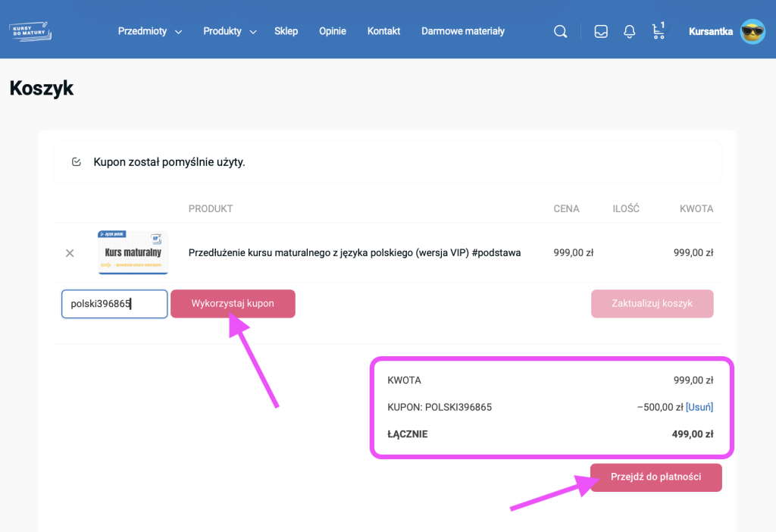776x532 pixels.
Task: Open the Przedłużenie kursu maturalnego product link
Action: click(x=354, y=253)
